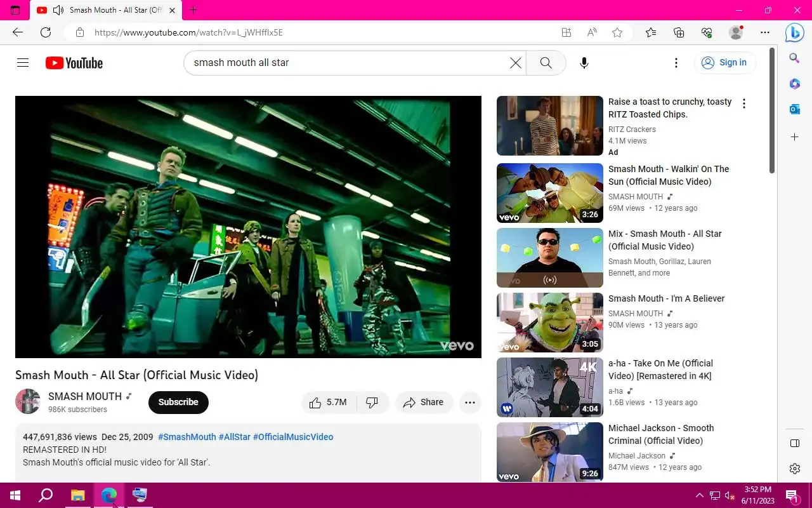Follow the #SmashMouth hashtag link
Image resolution: width=812 pixels, height=508 pixels.
click(187, 437)
